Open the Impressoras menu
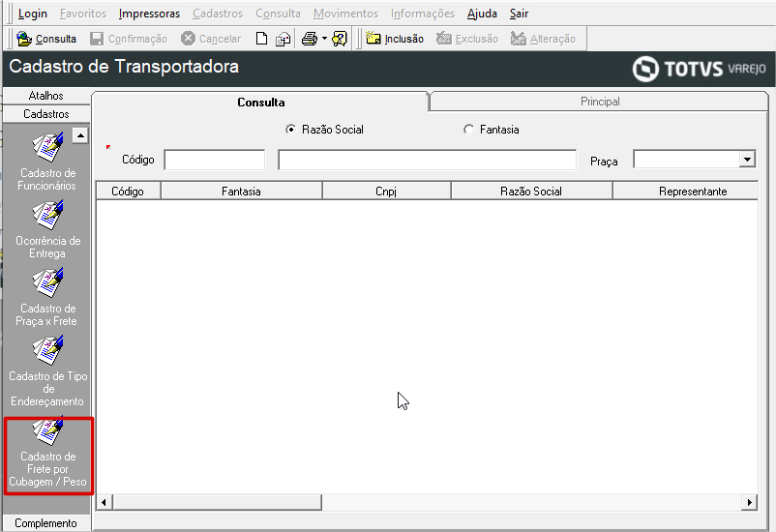776x532 pixels. (x=149, y=14)
